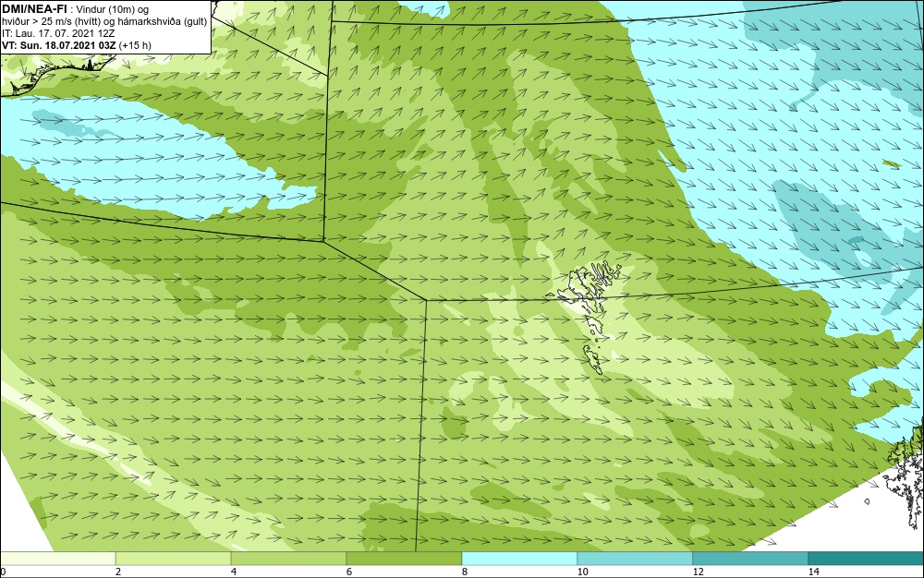Click the 8–10 m/s light cyan swatch
The image size is (924, 578).
pyautogui.click(x=519, y=559)
